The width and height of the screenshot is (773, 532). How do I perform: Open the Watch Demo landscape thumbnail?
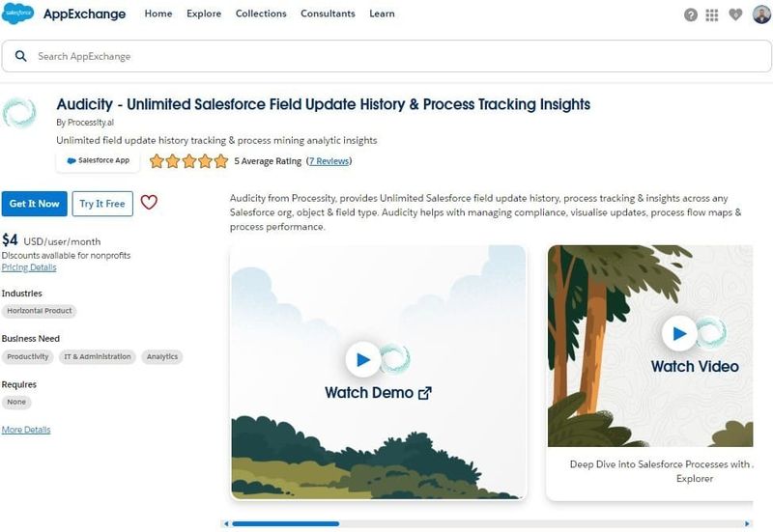pyautogui.click(x=378, y=373)
